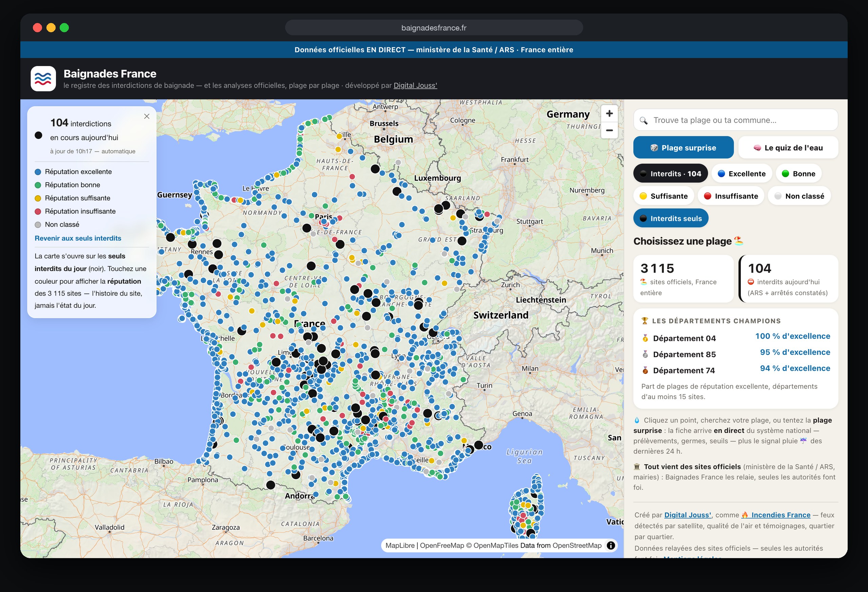The image size is (868, 592).
Task: Open Le quiz de l'eau
Action: [x=788, y=147]
